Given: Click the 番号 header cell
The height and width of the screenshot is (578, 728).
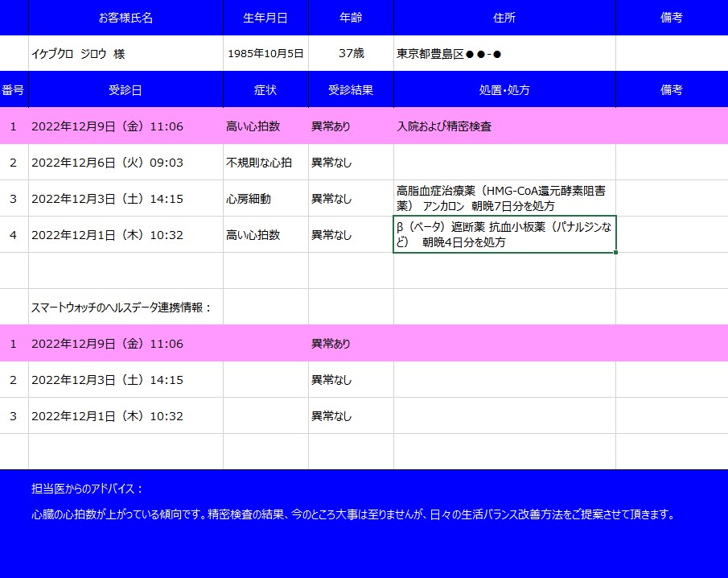Looking at the screenshot, I should pos(14,90).
